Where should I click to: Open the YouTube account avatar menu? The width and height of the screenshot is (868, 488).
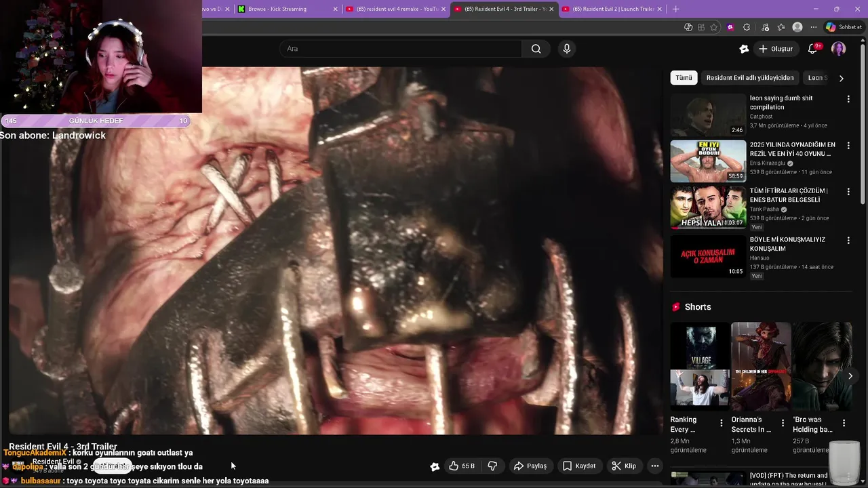pyautogui.click(x=839, y=49)
